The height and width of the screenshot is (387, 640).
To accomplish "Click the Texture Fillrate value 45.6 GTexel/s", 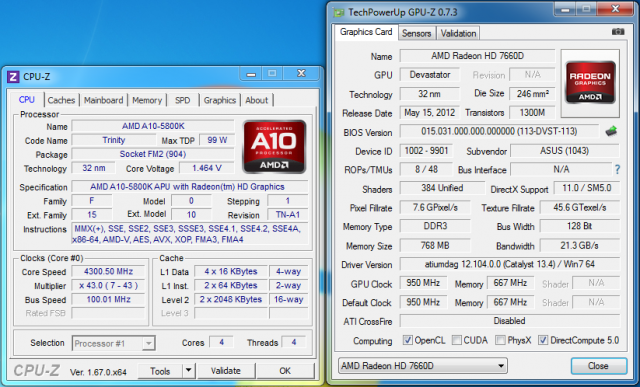I will pyautogui.click(x=580, y=207).
